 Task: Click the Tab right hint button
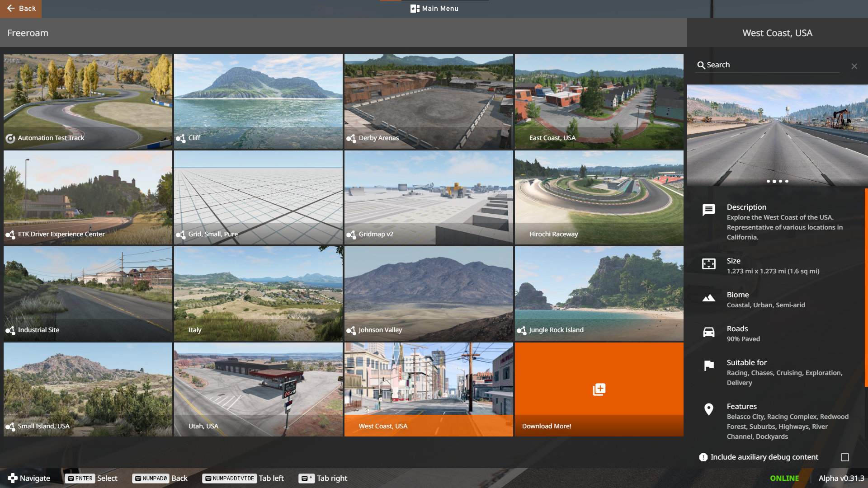[x=323, y=478]
